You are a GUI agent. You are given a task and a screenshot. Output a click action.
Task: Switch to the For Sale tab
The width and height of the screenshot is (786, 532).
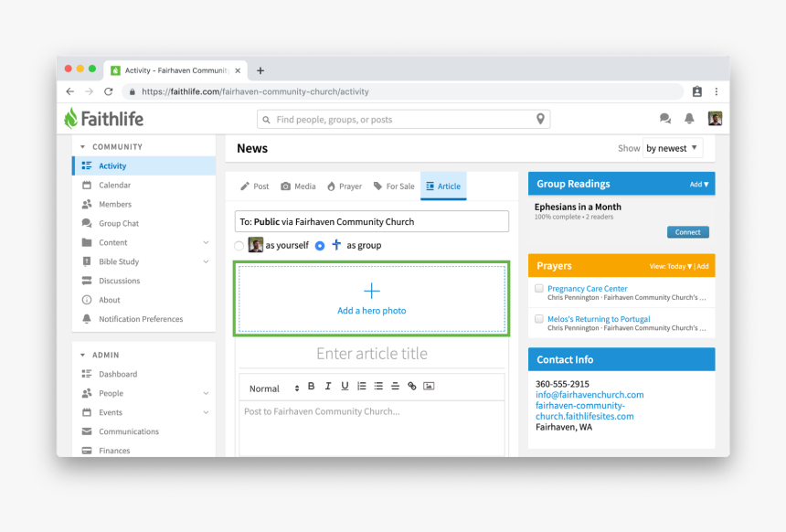394,186
